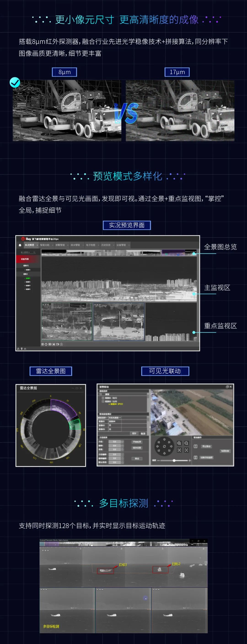247x644 pixels.
Task: Select the left focus monitor thumbnail
Action: click(67, 322)
